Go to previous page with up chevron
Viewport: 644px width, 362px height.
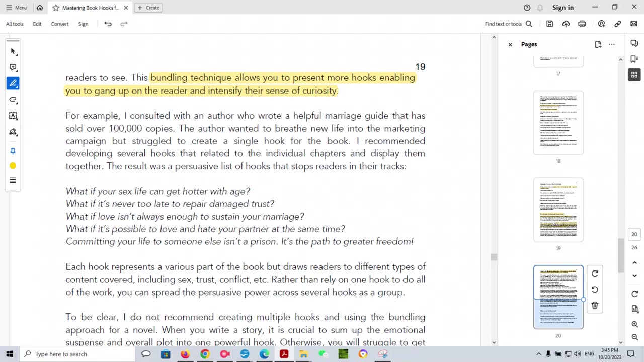click(634, 262)
